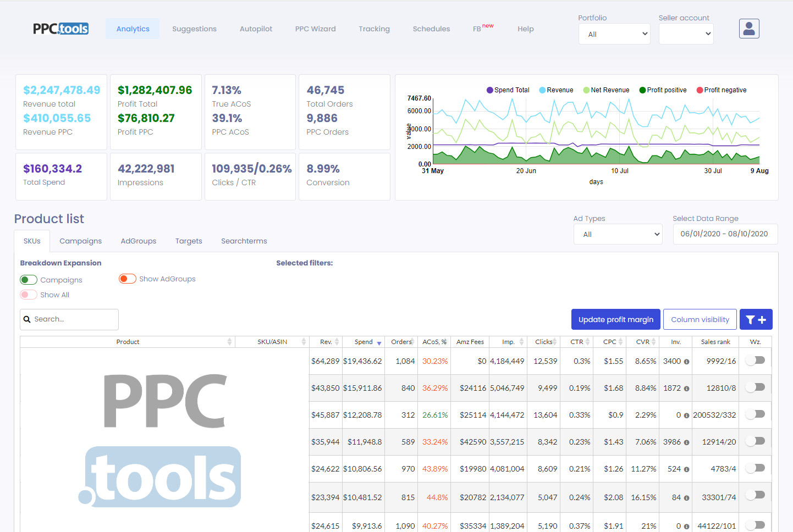
Task: Expand the Seller account dropdown
Action: tap(686, 34)
